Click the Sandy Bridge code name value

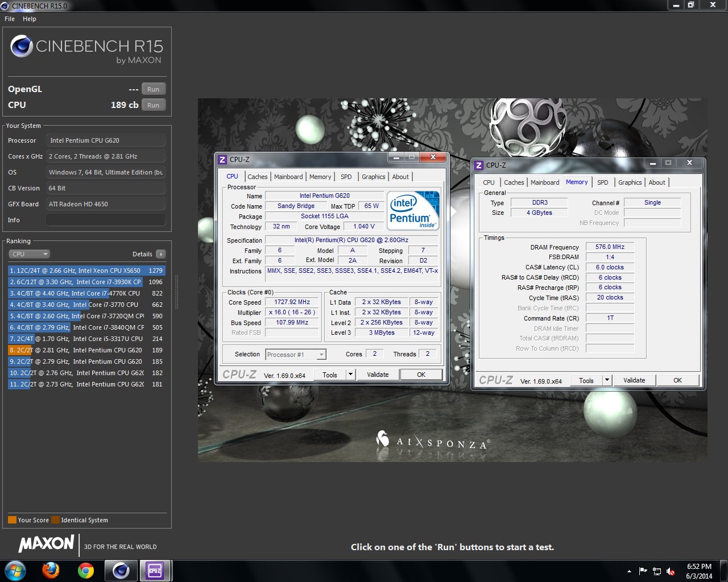[x=296, y=206]
